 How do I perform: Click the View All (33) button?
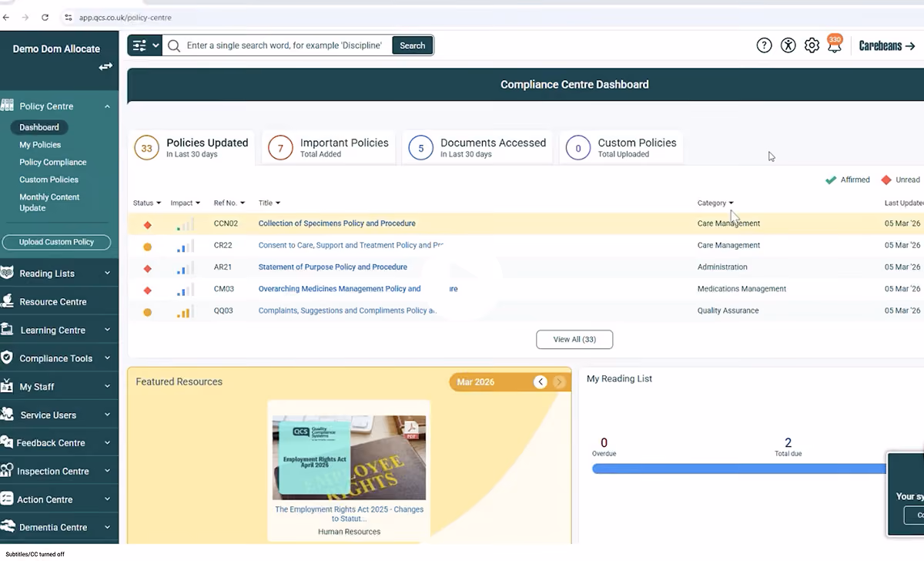[x=574, y=340]
